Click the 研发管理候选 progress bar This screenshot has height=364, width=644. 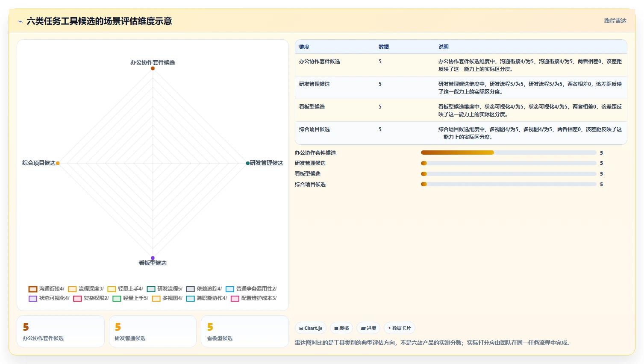point(509,163)
